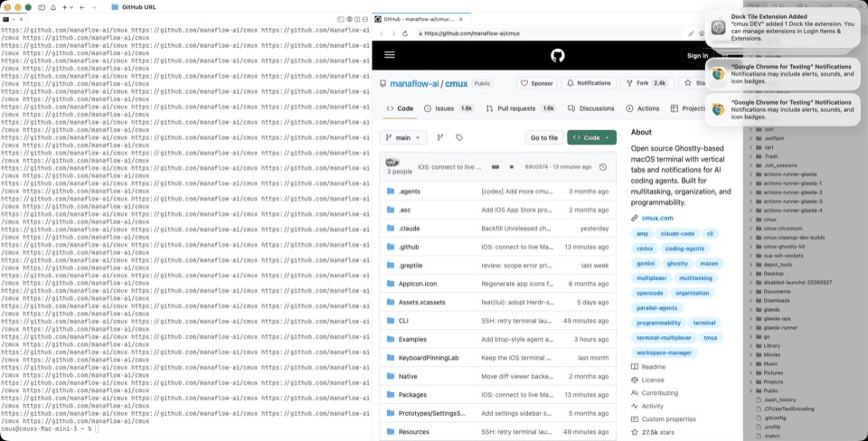Switch to the Code tab
Screen dimensions: 868x441
400,108
